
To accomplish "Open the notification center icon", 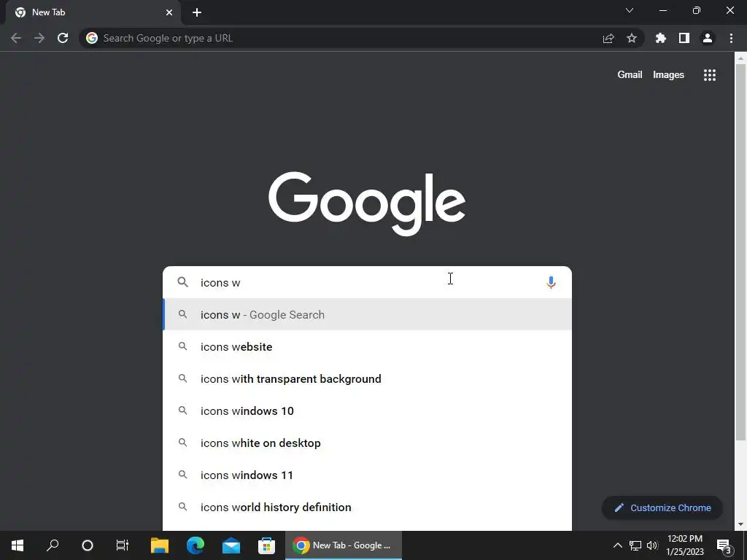I will 724,545.
